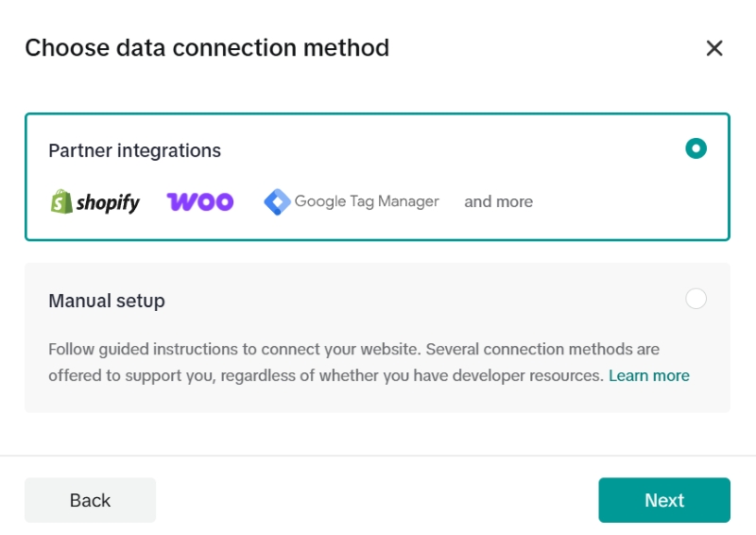Screen dimensions: 756x535
Task: Click the "and more" integrations text
Action: [498, 201]
